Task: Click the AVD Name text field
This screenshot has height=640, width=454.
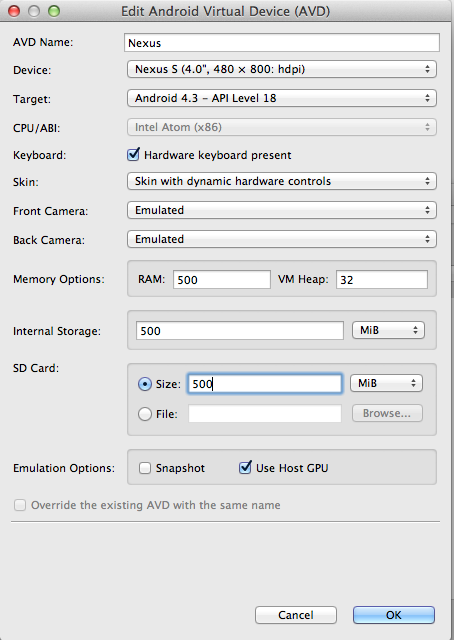Action: pyautogui.click(x=282, y=43)
